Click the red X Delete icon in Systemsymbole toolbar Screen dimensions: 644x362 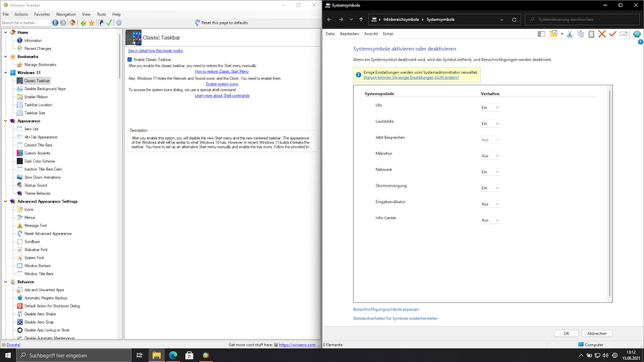(602, 34)
